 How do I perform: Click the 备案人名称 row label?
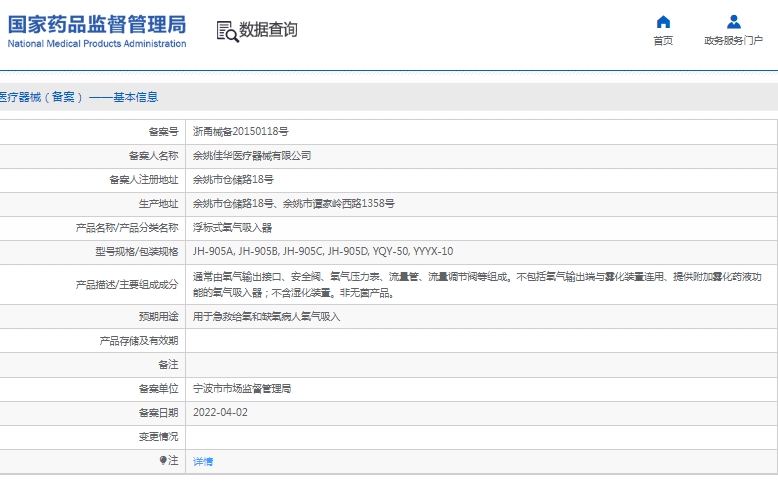(x=153, y=156)
